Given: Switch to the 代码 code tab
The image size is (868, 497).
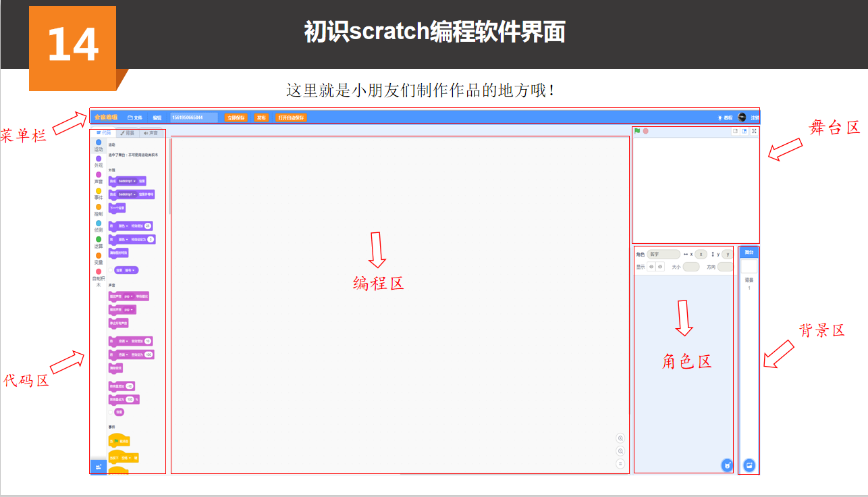Looking at the screenshot, I should [103, 132].
